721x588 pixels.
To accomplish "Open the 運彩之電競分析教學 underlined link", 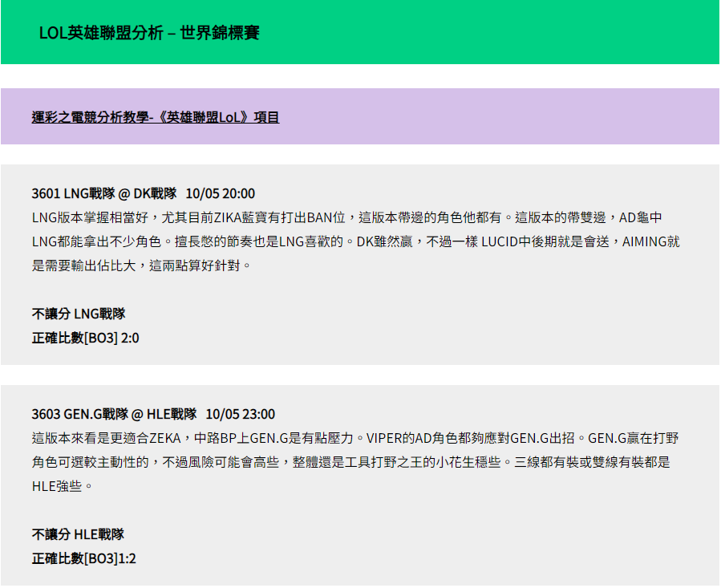I will (x=156, y=117).
